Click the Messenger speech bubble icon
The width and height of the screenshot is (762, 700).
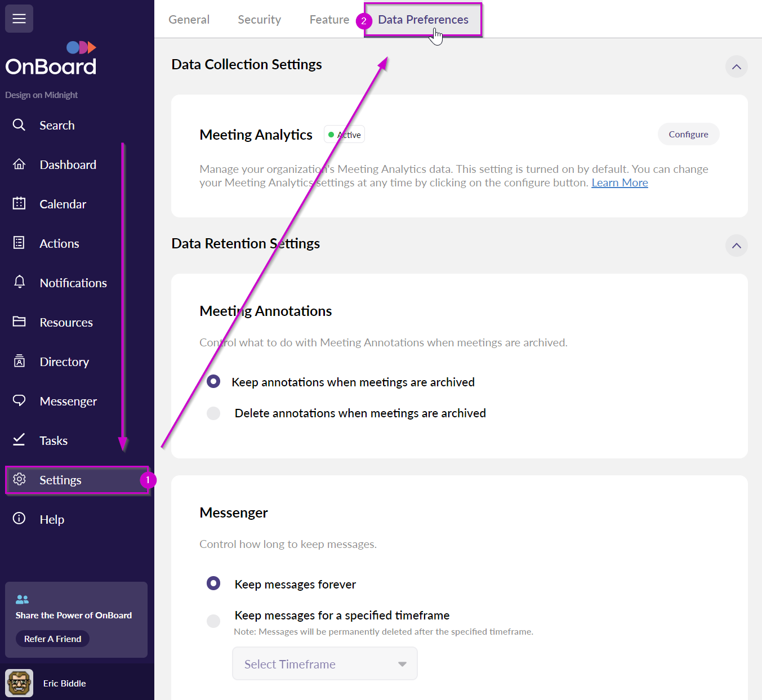[19, 400]
